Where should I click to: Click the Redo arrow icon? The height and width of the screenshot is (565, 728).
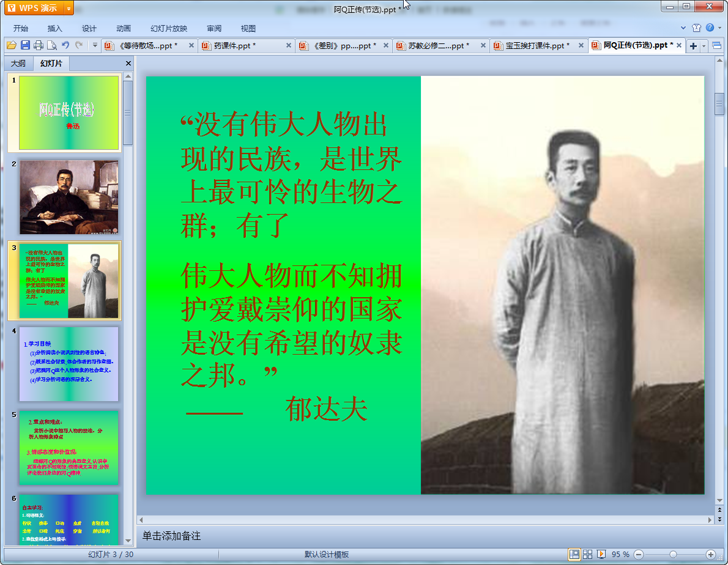(79, 45)
